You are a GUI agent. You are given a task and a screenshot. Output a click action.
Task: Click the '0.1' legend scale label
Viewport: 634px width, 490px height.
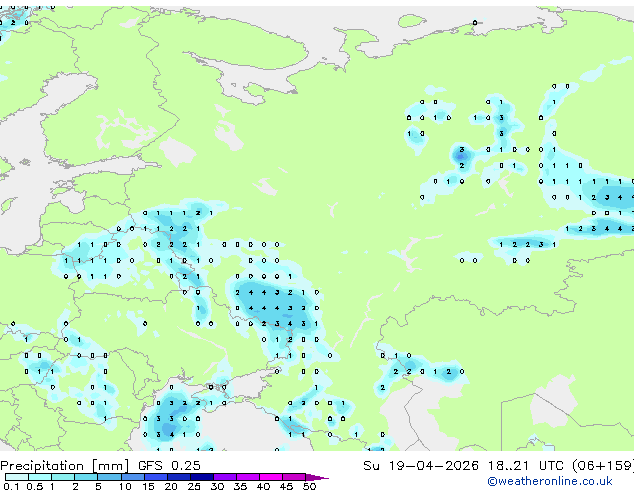pos(12,486)
